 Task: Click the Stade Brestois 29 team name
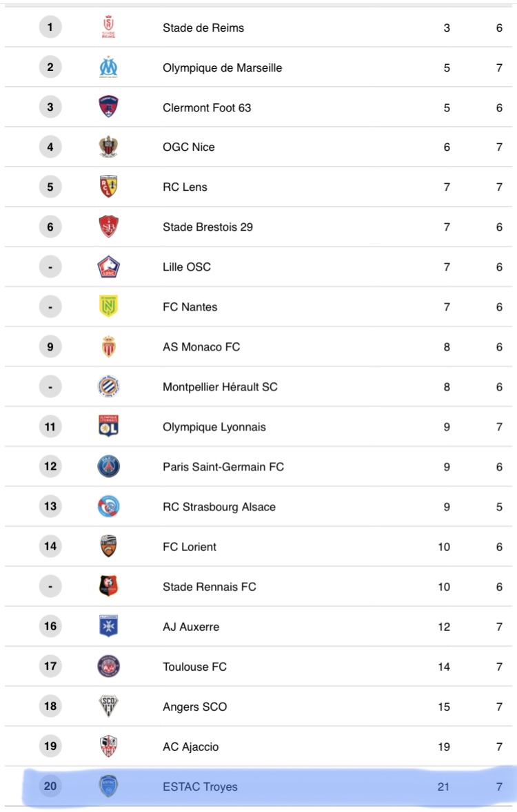click(x=207, y=227)
